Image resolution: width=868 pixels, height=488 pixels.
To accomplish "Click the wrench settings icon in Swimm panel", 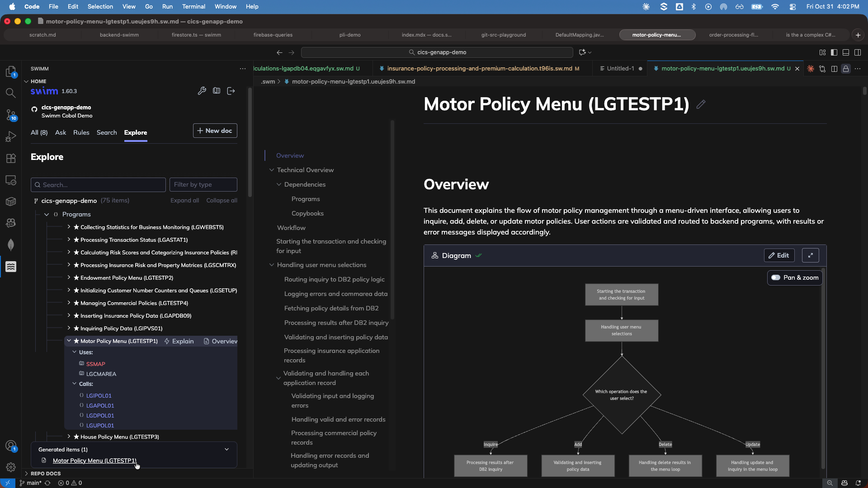I will 202,91.
